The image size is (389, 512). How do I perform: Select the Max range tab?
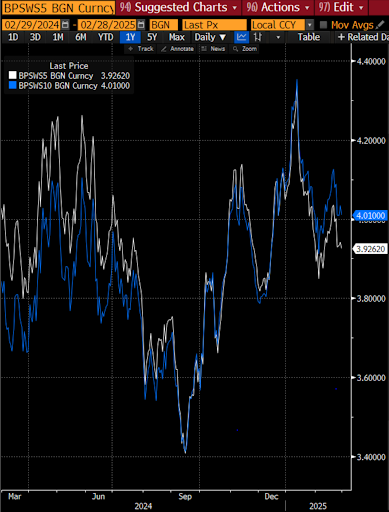pyautogui.click(x=176, y=37)
